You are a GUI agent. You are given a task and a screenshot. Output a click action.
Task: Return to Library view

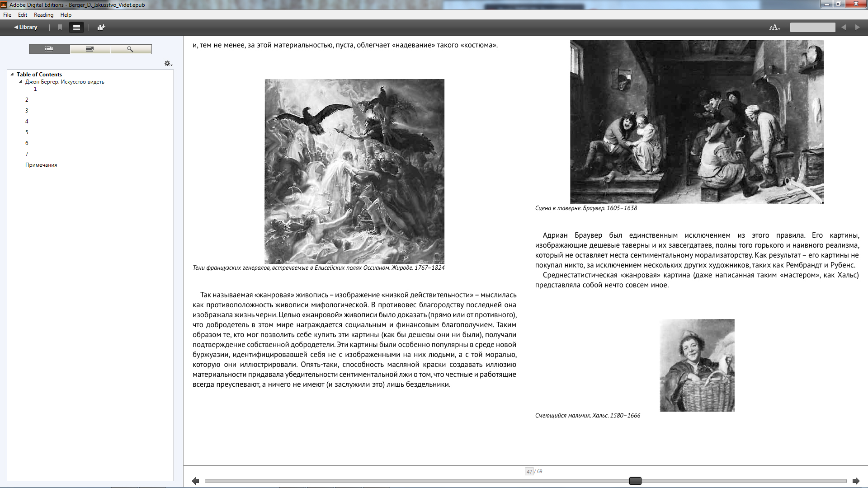pos(26,27)
